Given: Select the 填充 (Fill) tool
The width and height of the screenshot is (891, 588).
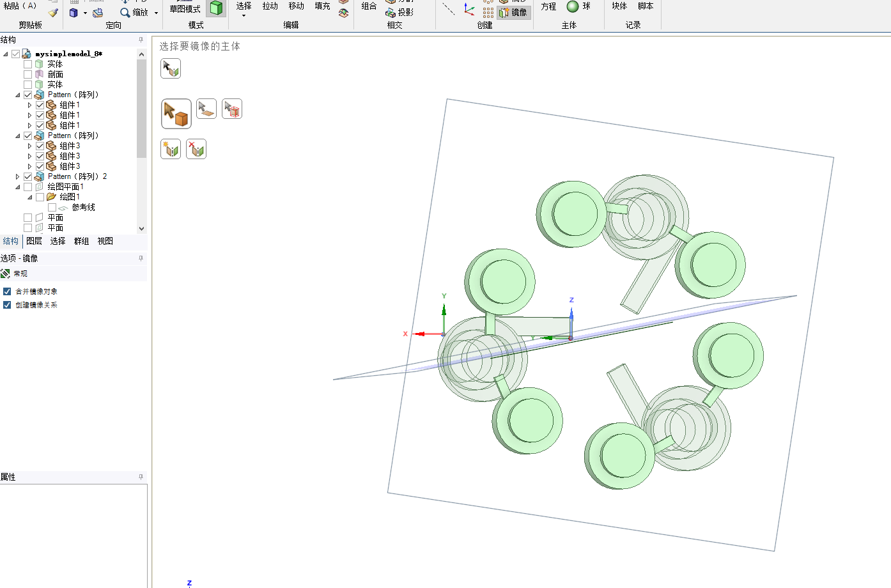Looking at the screenshot, I should click(322, 5).
